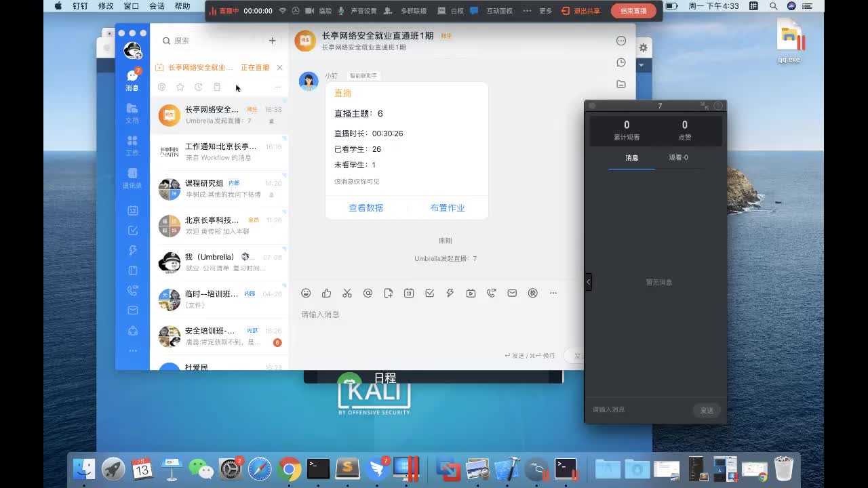Toggle the 摄像 camera in the live toolbar
The height and width of the screenshot is (488, 868).
pos(319,11)
